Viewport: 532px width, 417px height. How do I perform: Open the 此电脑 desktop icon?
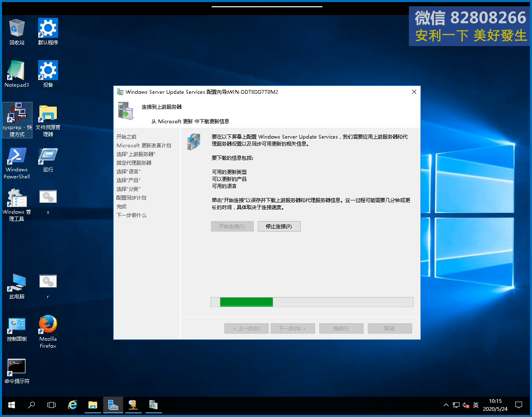click(17, 286)
